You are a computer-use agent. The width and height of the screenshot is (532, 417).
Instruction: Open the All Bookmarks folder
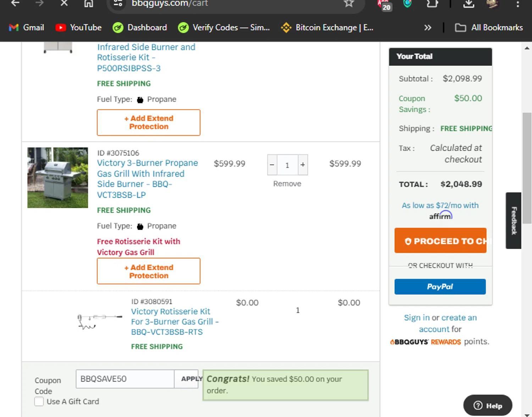coord(489,28)
